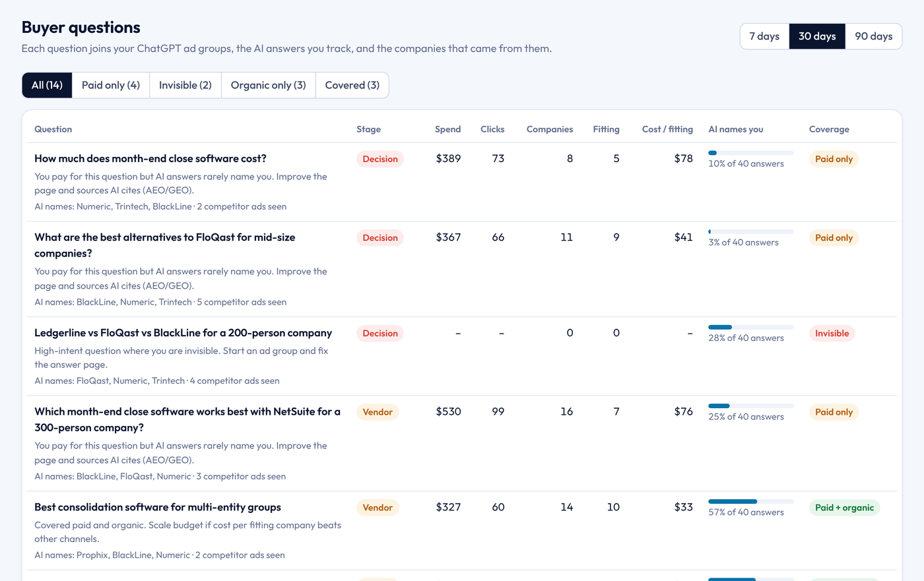This screenshot has width=924, height=581.
Task: Click the 99 clicks value
Action: [498, 412]
